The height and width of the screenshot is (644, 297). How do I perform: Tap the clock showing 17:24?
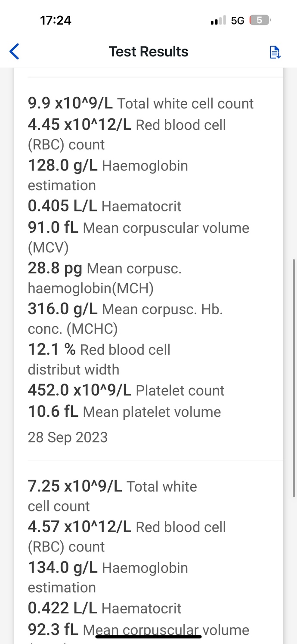coord(55,20)
